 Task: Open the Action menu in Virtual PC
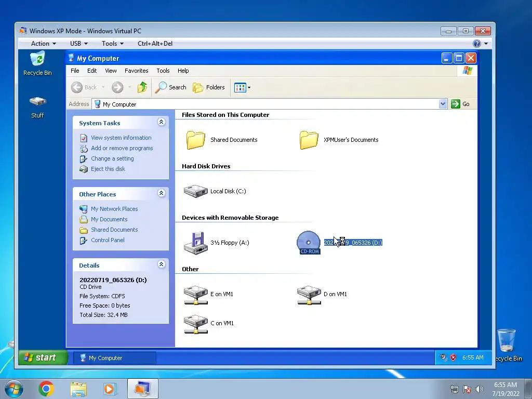click(x=44, y=44)
